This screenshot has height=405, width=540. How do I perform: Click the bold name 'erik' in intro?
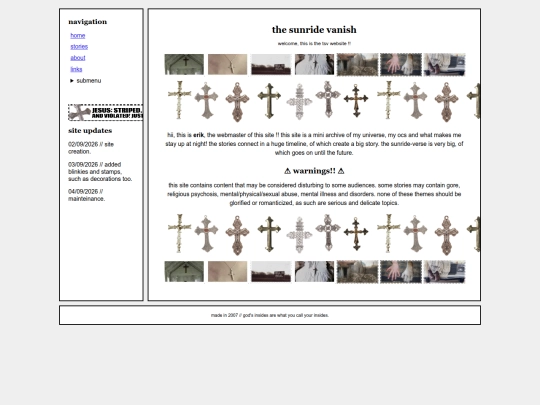click(198, 135)
